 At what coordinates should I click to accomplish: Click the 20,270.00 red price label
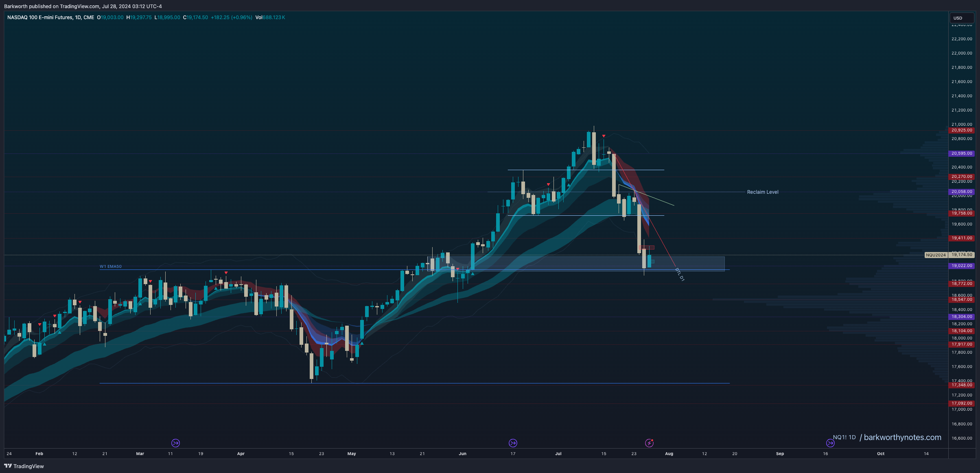click(x=962, y=177)
